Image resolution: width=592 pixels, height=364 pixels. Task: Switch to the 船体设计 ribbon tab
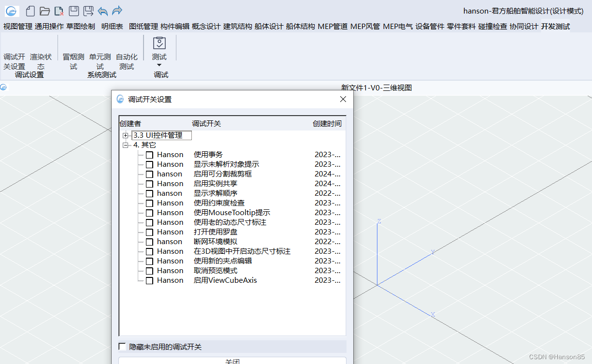(269, 27)
